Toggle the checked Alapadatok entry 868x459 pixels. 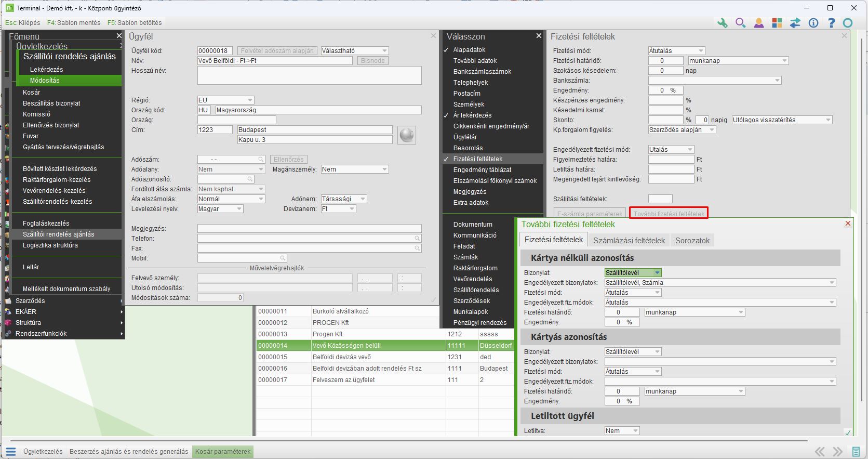[x=469, y=50]
